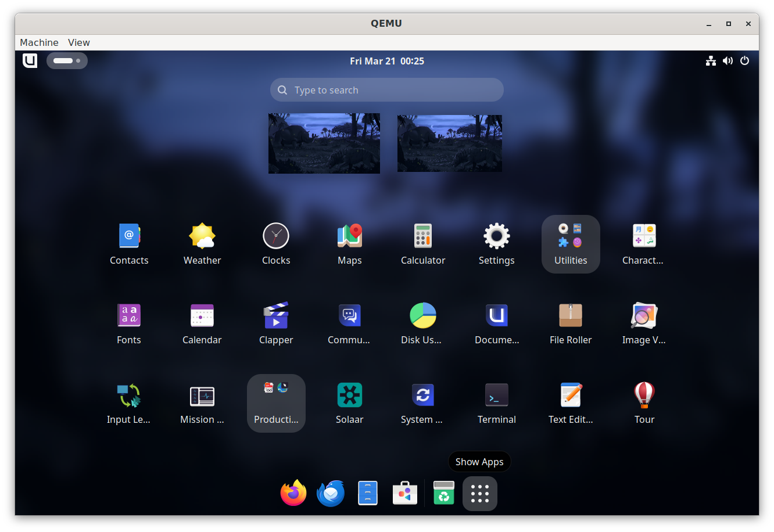Open Firefox from the dock
This screenshot has height=532, width=774.
pos(293,494)
